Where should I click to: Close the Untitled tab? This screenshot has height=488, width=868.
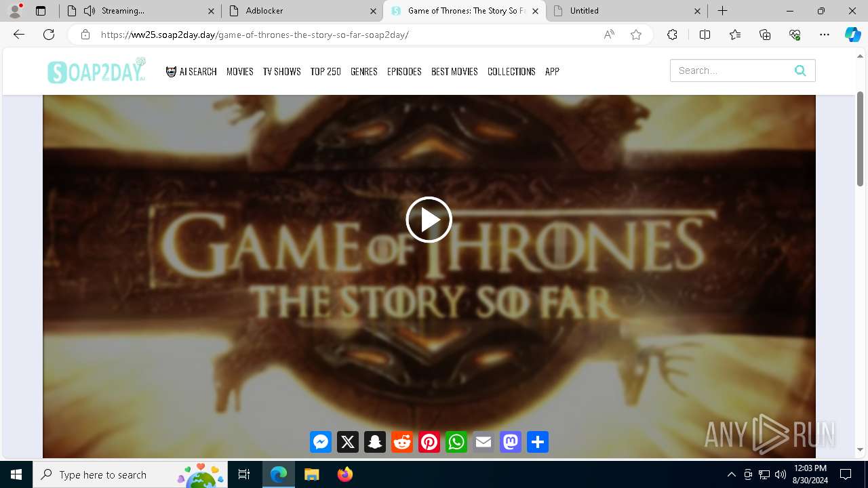pyautogui.click(x=697, y=11)
